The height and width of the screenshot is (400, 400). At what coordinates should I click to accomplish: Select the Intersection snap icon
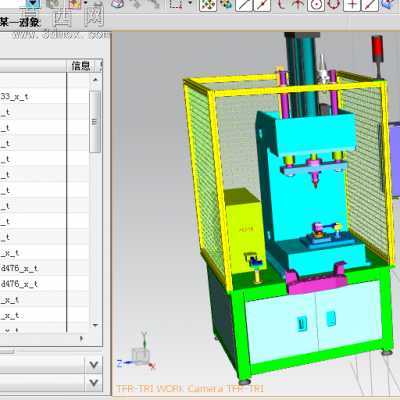pos(298,4)
